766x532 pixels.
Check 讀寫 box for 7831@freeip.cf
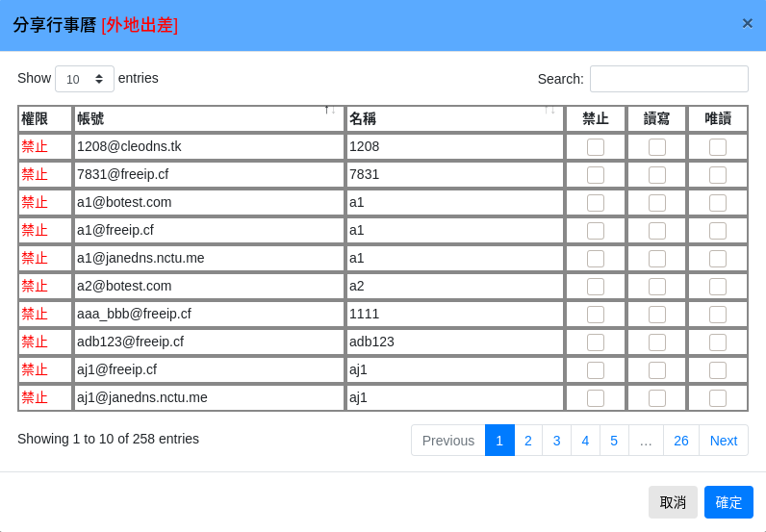pyautogui.click(x=657, y=175)
